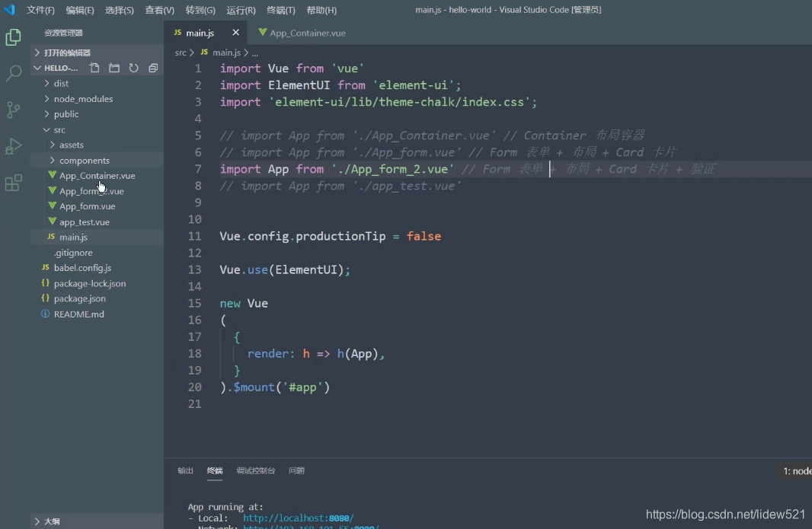Click New Folder icon in explorer header

(114, 68)
